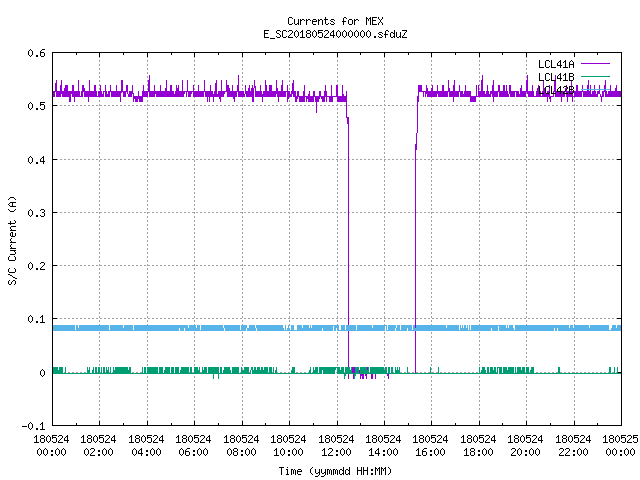Screen dimensions: 640x480
Task: Click the 0.4 y-axis tick label
Action: (36, 160)
